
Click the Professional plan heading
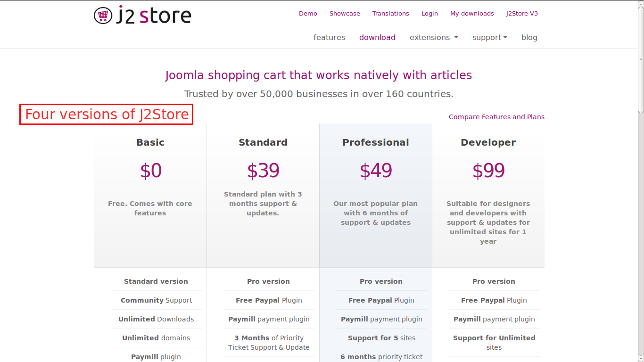[x=376, y=142]
